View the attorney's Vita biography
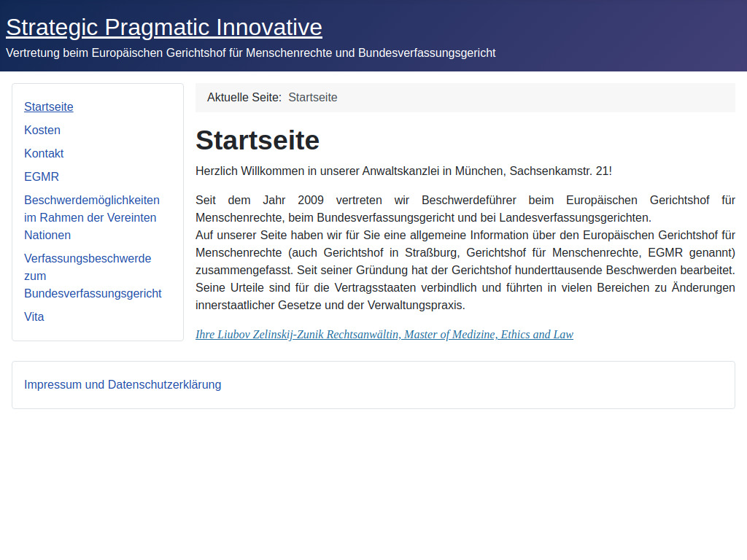The width and height of the screenshot is (747, 560). (x=34, y=316)
